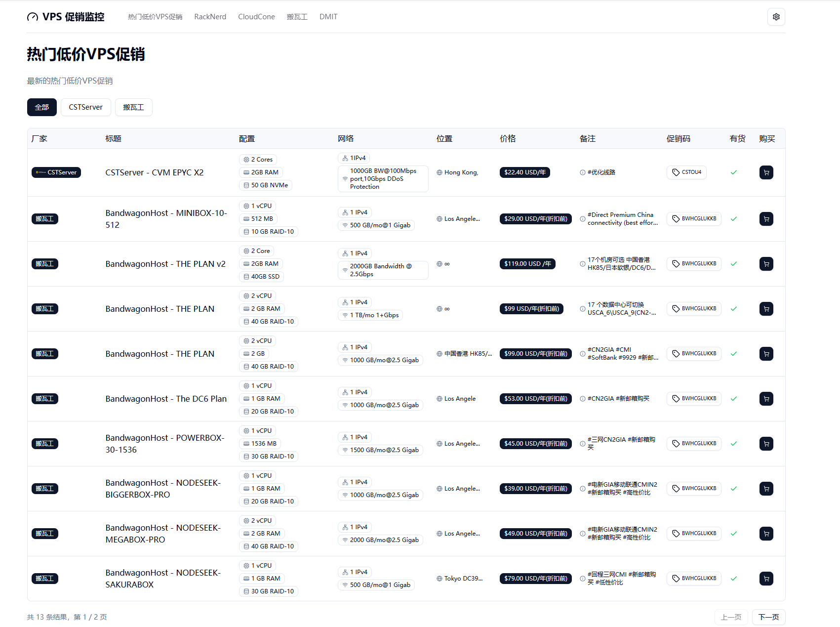Image resolution: width=840 pixels, height=627 pixels.
Task: Click in-stock checkmark for The DC6 Plan row
Action: coord(734,399)
